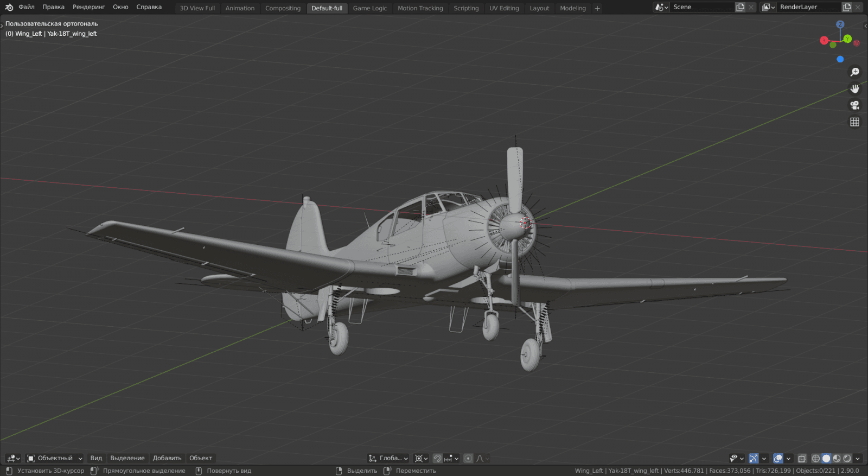
Task: Toggle camera view with camera icon
Action: coord(854,105)
